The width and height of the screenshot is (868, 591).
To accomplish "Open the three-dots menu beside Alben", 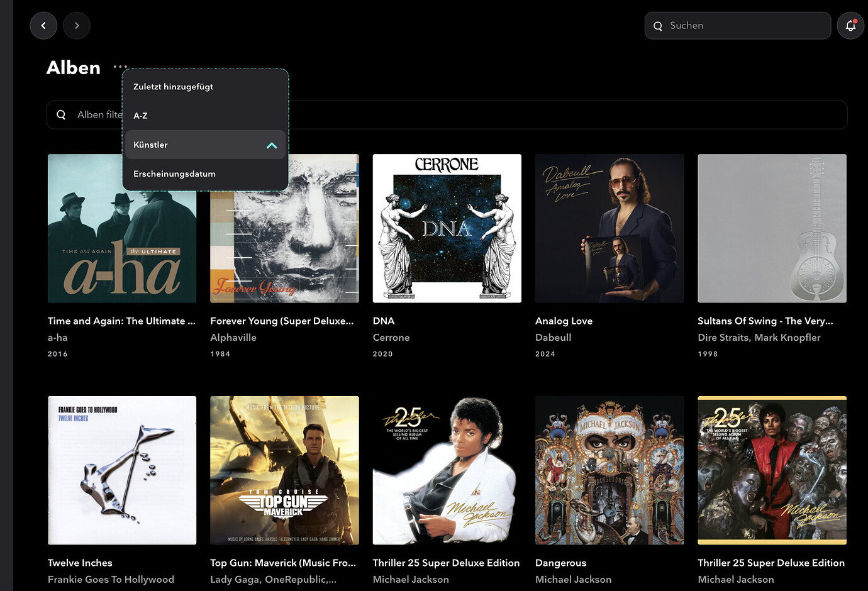I will pyautogui.click(x=120, y=67).
